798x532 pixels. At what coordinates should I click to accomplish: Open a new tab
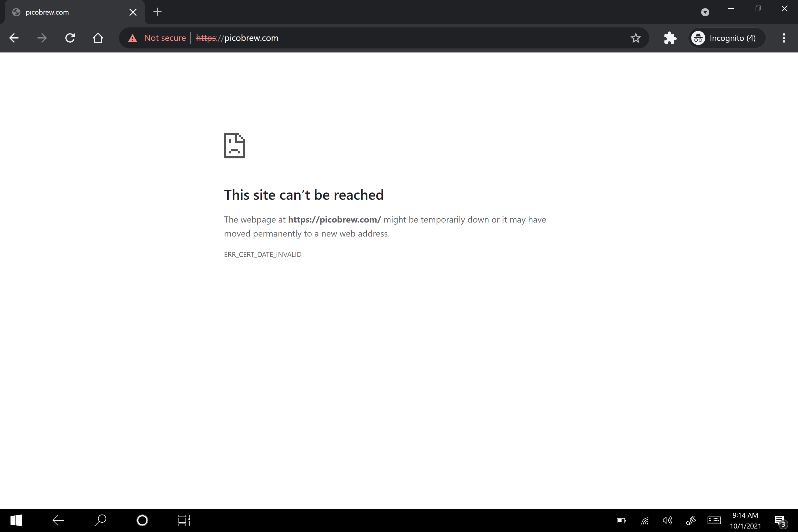tap(157, 12)
